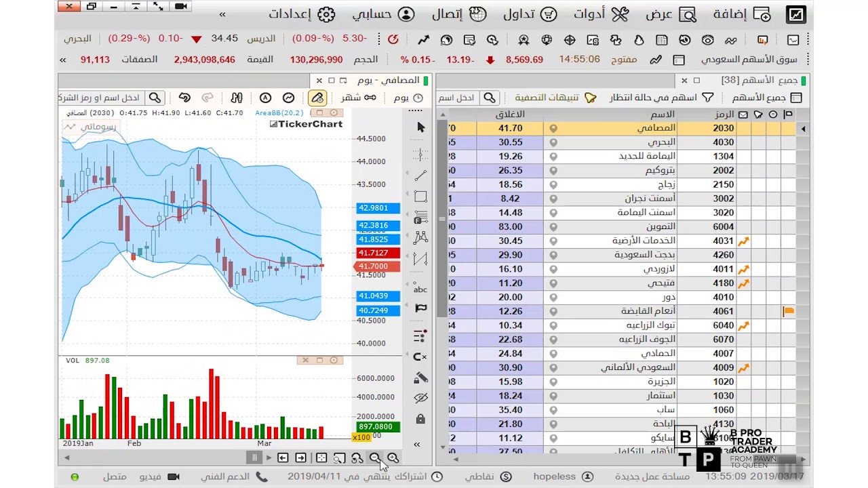Open the إتصال connection menu
The image size is (868, 488).
(459, 14)
